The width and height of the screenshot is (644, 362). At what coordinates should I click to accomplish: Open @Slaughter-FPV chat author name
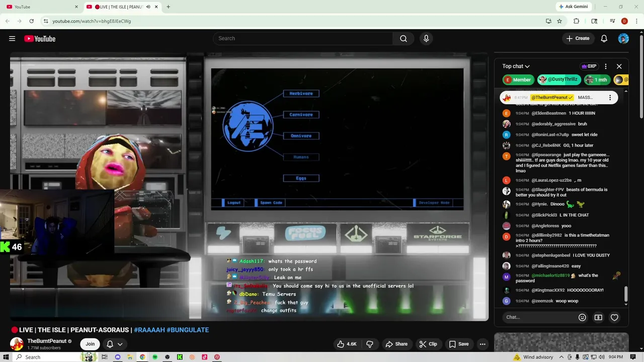tap(547, 190)
